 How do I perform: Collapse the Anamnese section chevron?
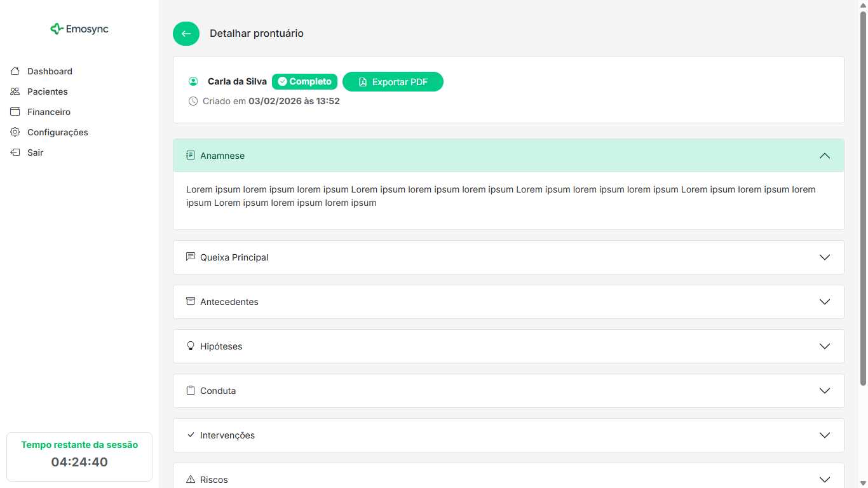pyautogui.click(x=824, y=156)
